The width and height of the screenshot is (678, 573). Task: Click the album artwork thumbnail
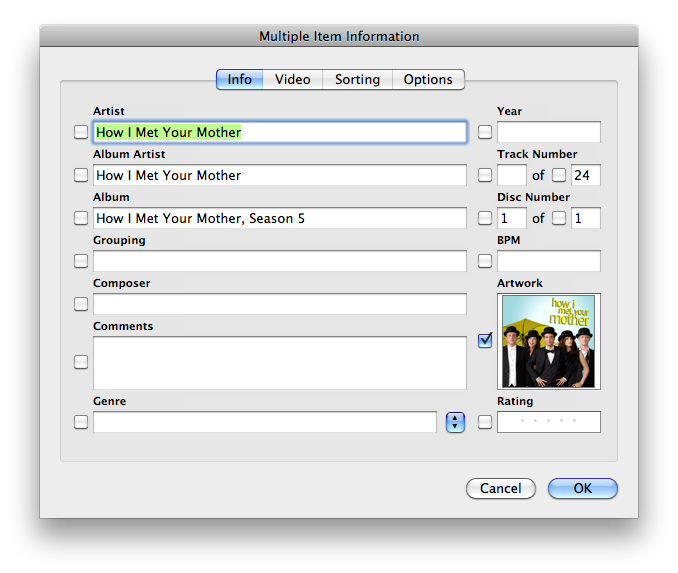tap(549, 341)
